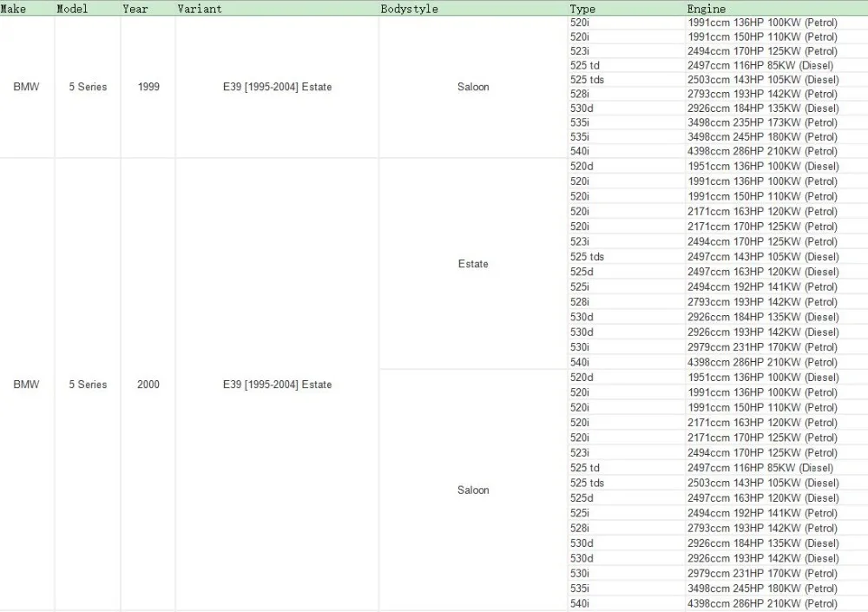Click engine 3498ccm 235HP 173KW (Petrol)

tap(763, 122)
